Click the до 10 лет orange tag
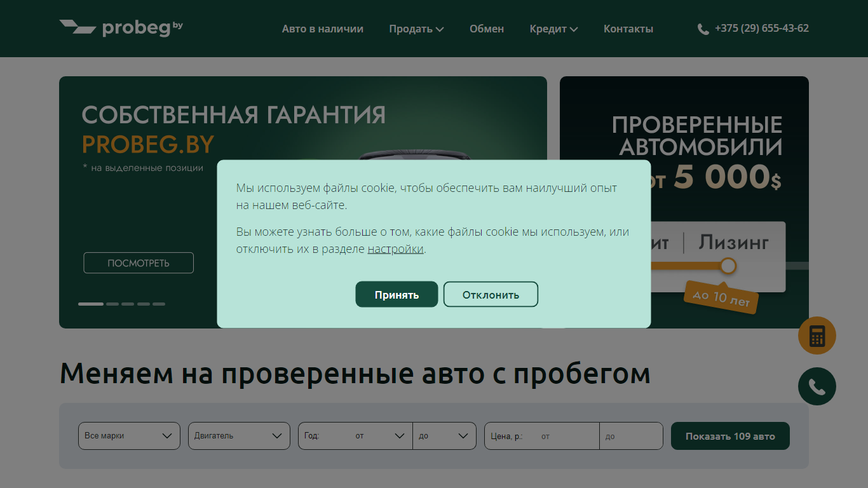This screenshot has height=488, width=868. (x=721, y=297)
